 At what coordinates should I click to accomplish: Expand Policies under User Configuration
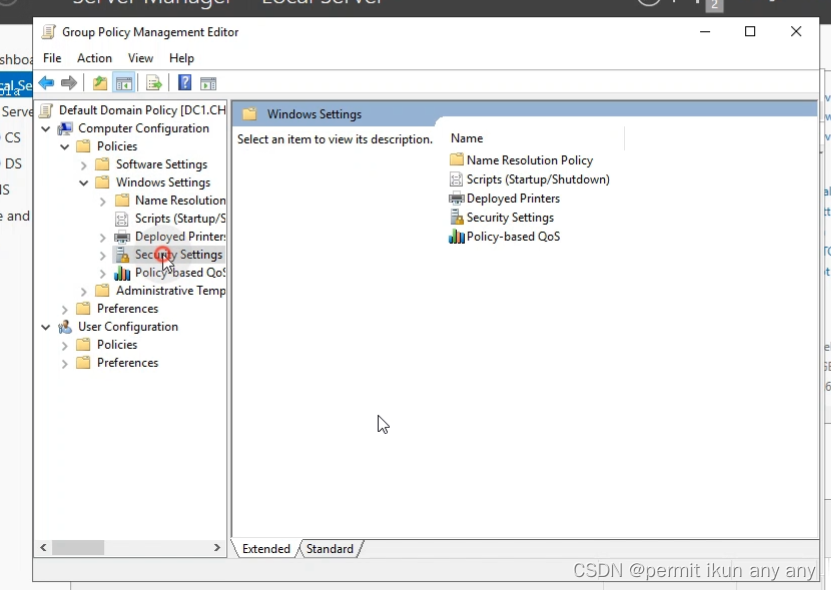coord(65,345)
